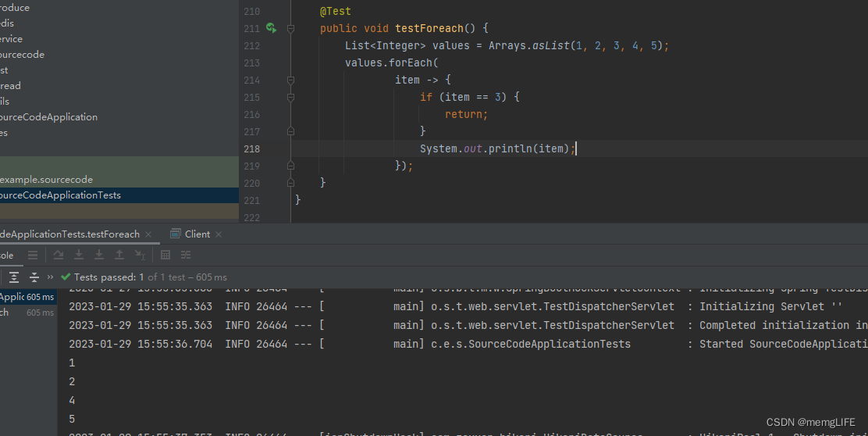Screen dimensions: 868x436
Task: Click console output line '2'
Action: (72, 382)
